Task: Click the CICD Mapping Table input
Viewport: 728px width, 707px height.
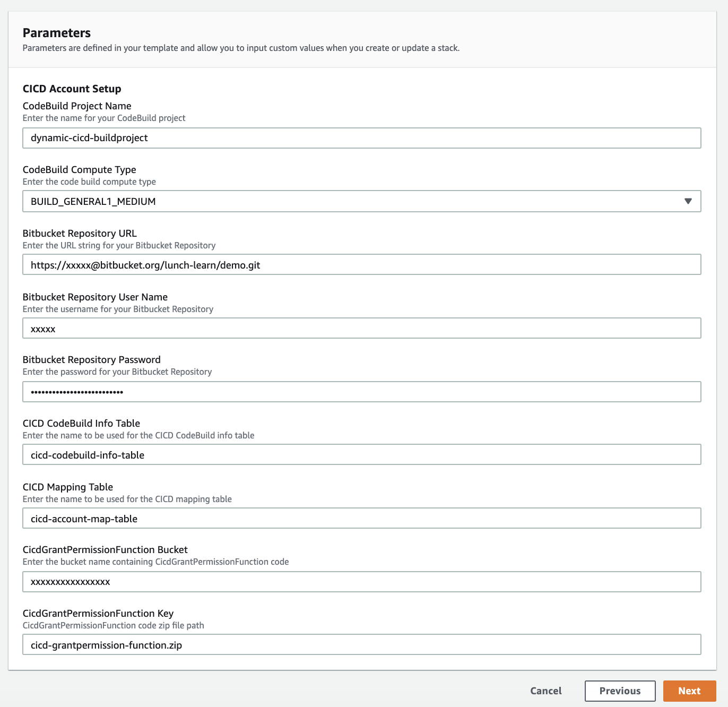Action: tap(361, 518)
